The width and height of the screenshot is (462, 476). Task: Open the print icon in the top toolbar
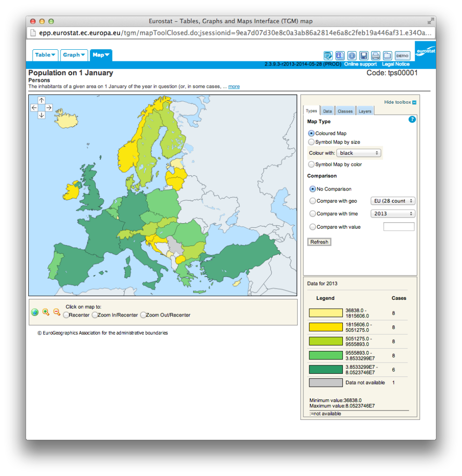coord(375,56)
